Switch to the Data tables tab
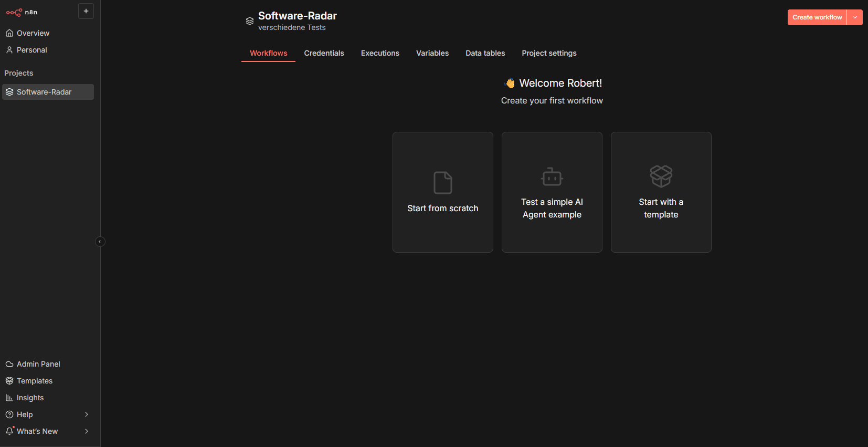This screenshot has width=868, height=447. [485, 53]
